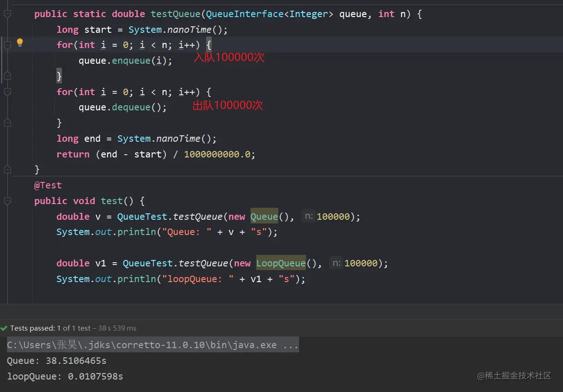This screenshot has height=392, width=563.
Task: Click the highlighted LoopQueue constructor name
Action: point(281,263)
